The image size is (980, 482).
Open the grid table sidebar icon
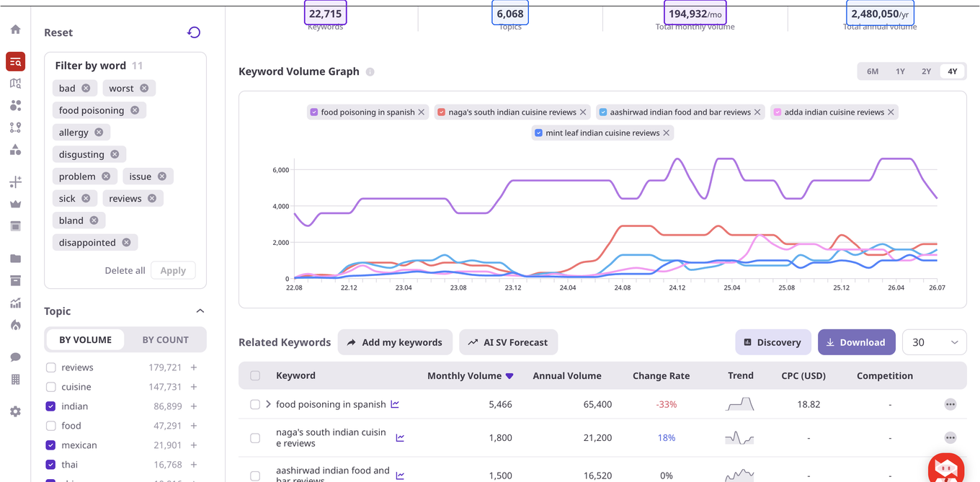point(15,379)
